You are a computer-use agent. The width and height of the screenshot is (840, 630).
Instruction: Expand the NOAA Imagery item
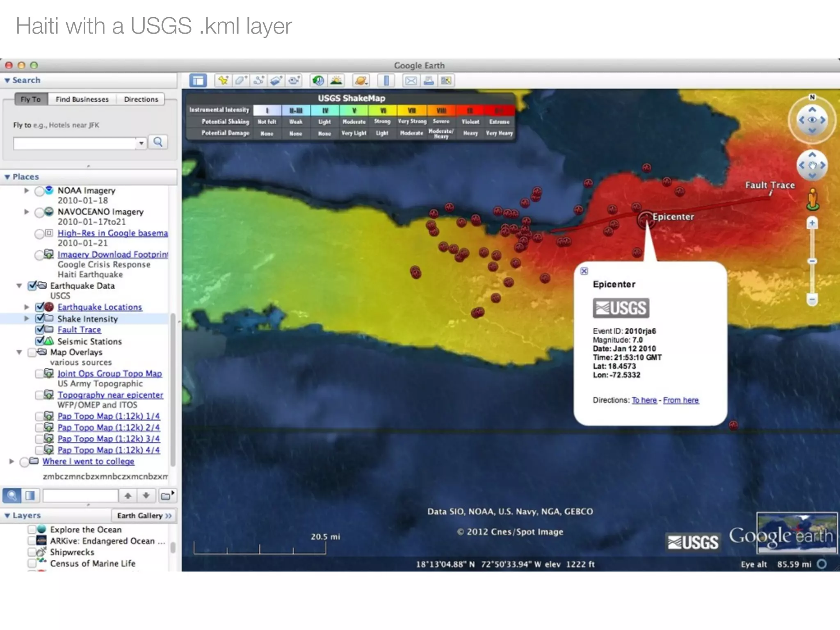coord(26,191)
